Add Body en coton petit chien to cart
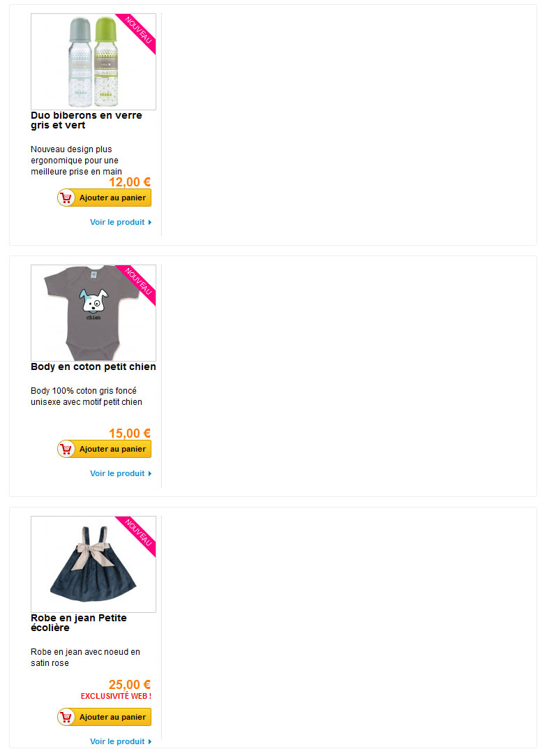The width and height of the screenshot is (547, 756). tap(104, 449)
